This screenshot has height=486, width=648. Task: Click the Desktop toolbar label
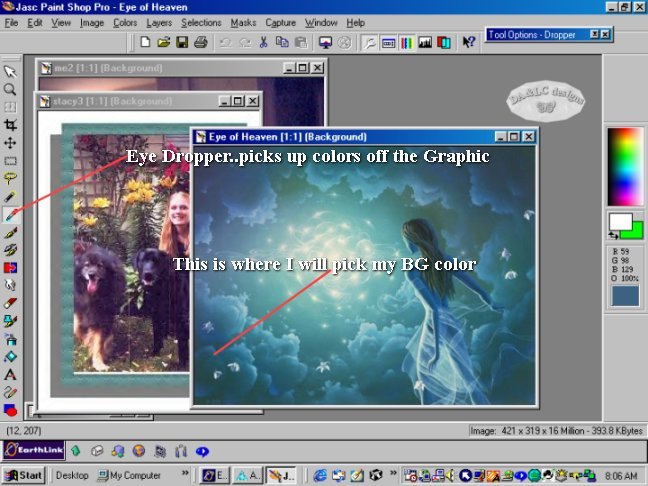click(72, 476)
